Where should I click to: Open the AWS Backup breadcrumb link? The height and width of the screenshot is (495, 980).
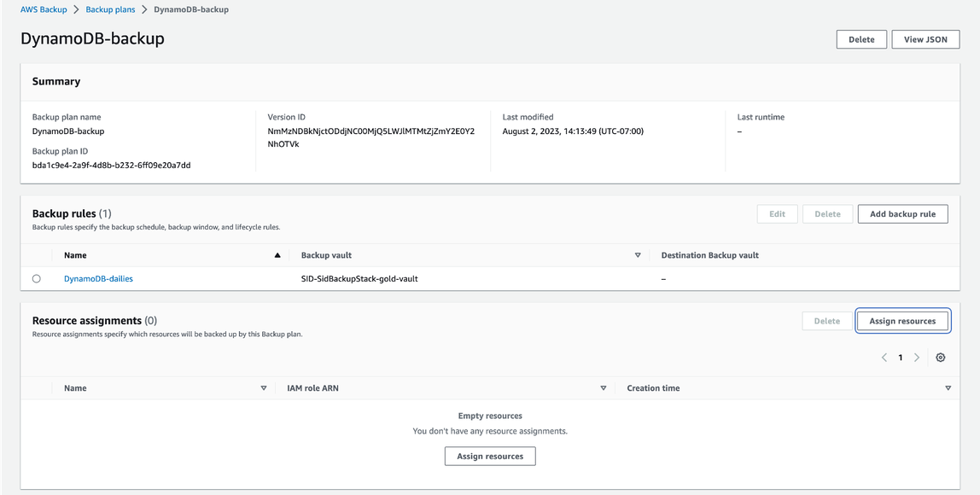coord(44,9)
